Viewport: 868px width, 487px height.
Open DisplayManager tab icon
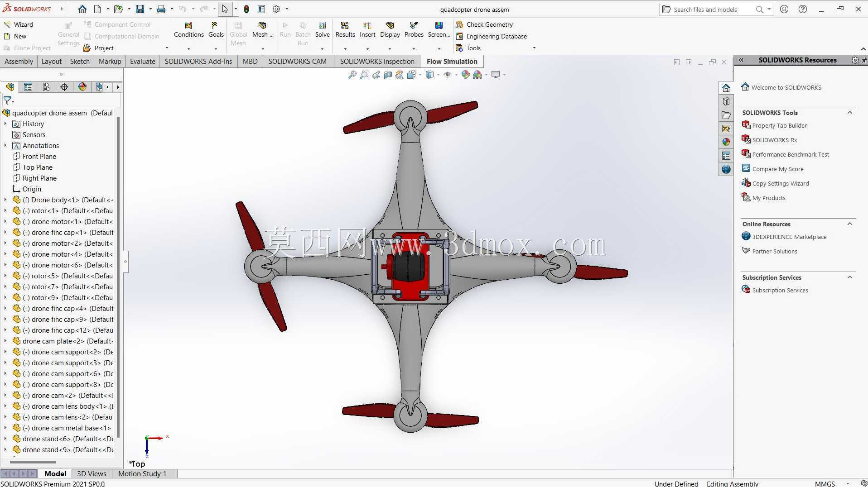pyautogui.click(x=82, y=87)
